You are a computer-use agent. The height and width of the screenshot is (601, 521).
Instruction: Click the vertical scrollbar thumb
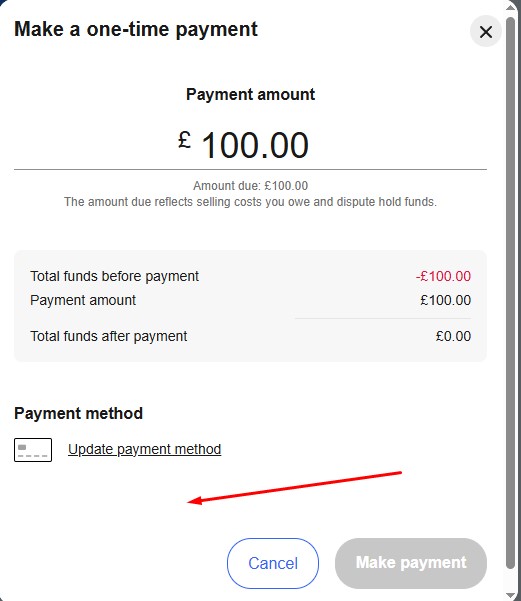click(x=510, y=293)
